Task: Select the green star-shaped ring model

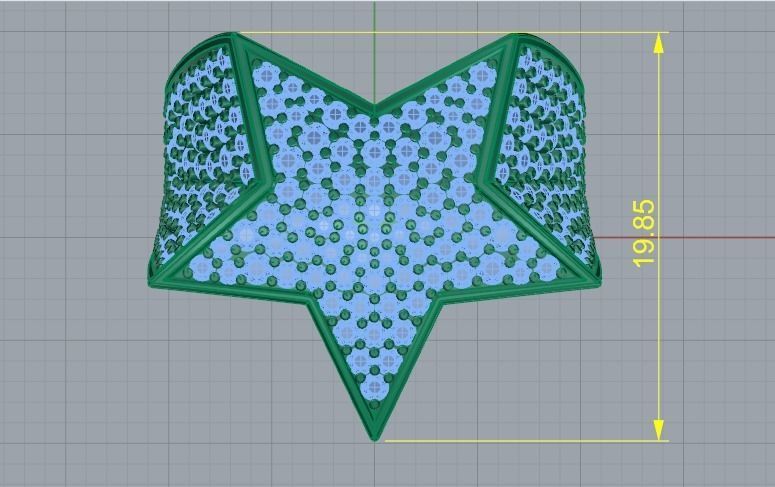Action: tap(375, 236)
